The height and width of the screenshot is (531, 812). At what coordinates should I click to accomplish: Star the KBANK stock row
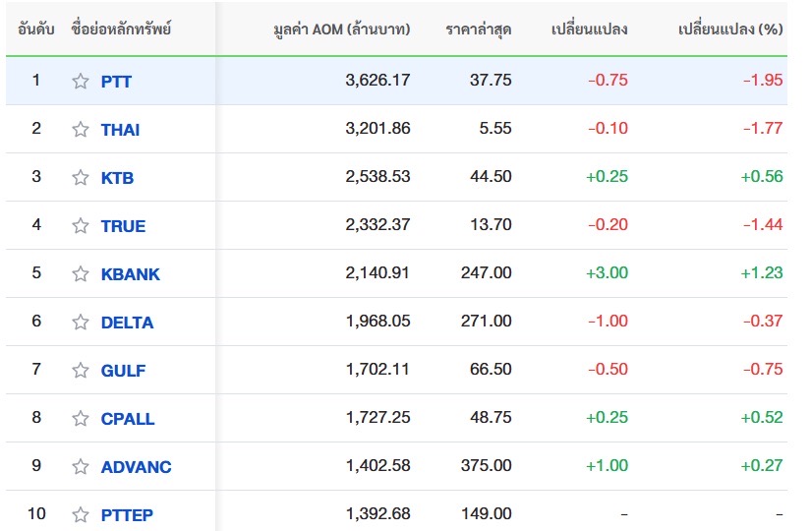pos(81,273)
